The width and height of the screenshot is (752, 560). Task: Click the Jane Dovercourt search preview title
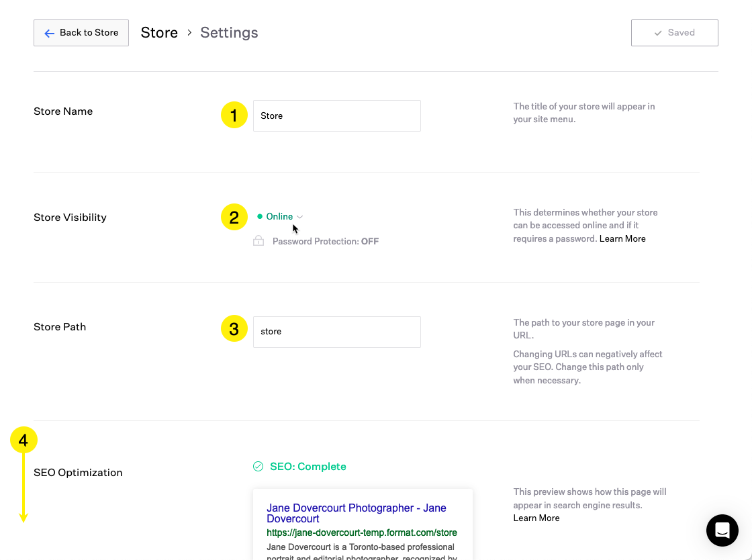point(356,513)
